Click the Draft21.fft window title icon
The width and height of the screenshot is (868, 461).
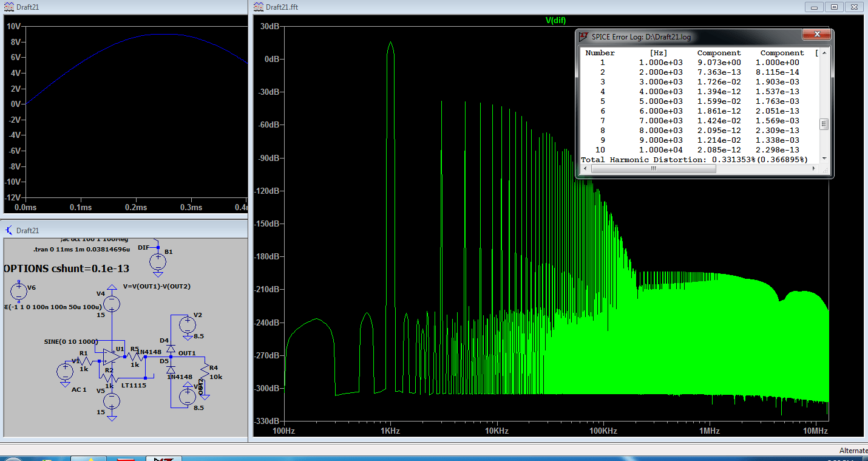[x=259, y=7]
